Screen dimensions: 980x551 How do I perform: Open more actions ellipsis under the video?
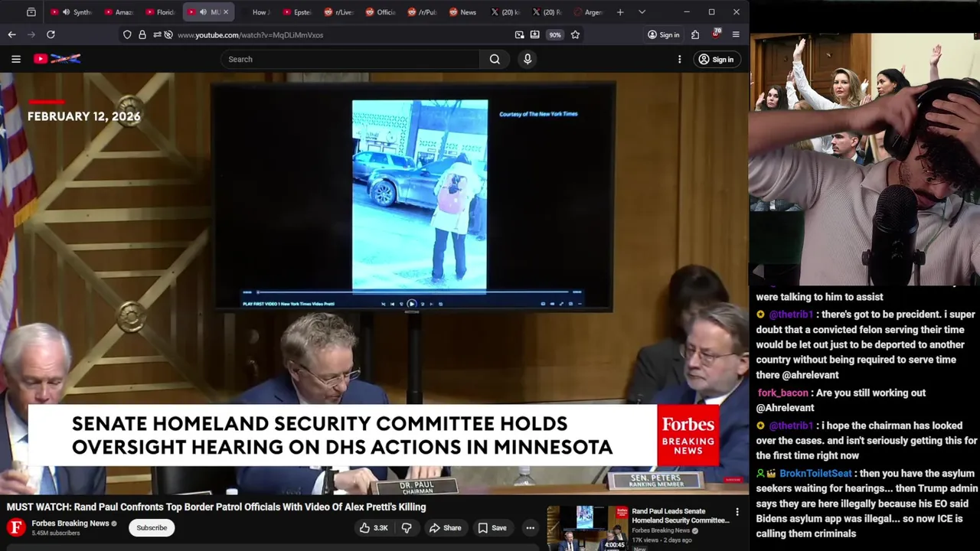coord(530,527)
